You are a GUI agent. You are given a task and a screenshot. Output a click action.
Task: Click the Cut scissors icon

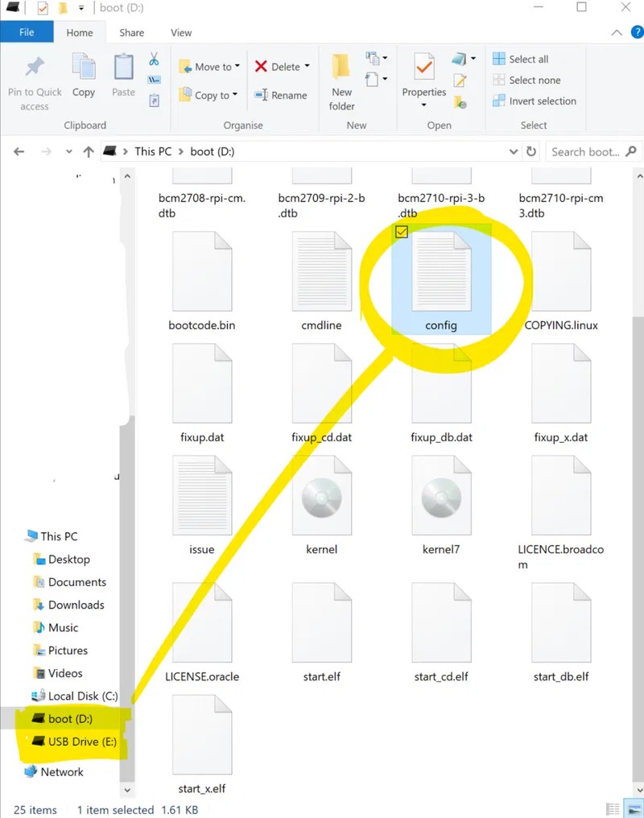[x=153, y=60]
